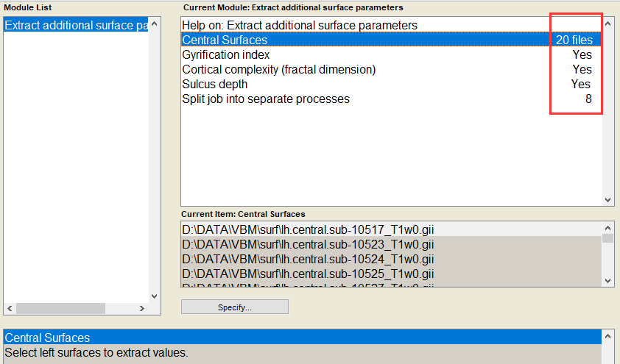Click Current Module list scroll up arrow
The width and height of the screenshot is (620, 364).
pos(608,24)
